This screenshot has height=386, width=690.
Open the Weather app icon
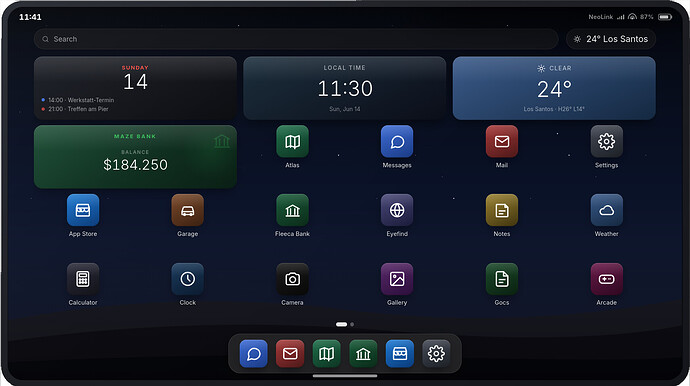coord(606,210)
